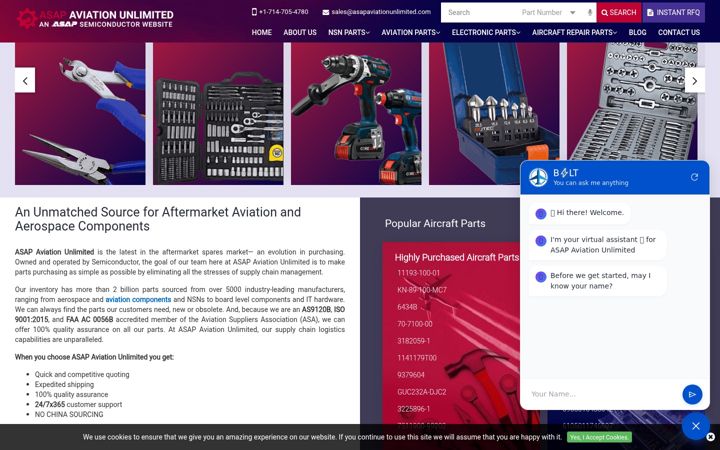The image size is (720, 450).
Task: Open the pliers carousel image
Action: click(x=80, y=113)
